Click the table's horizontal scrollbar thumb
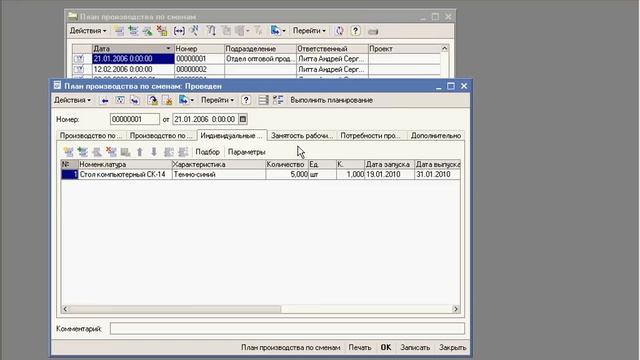The width and height of the screenshot is (640, 360). (175, 309)
